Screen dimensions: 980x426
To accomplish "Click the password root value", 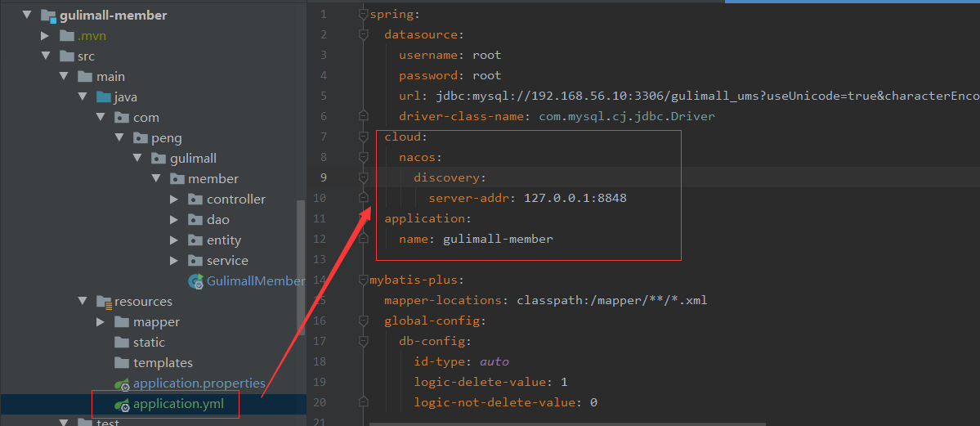I will pos(487,76).
